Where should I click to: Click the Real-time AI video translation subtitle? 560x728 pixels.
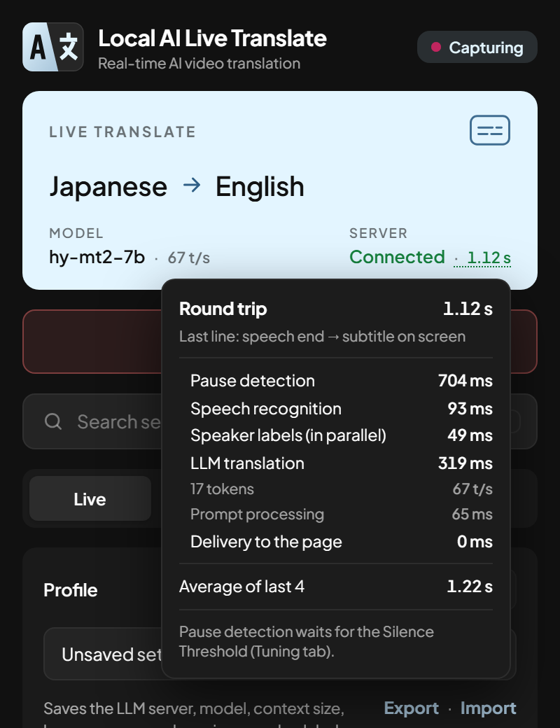point(199,63)
